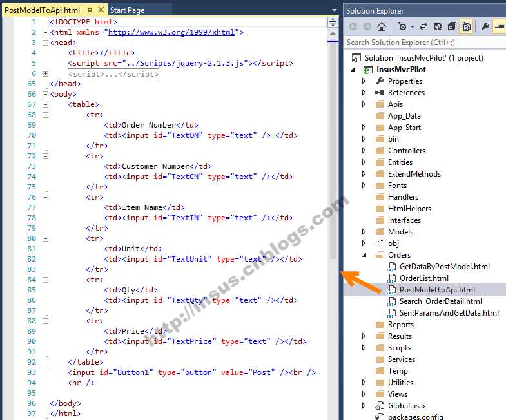Image resolution: width=506 pixels, height=420 pixels.
Task: Click the vertical scrollbar thumb in editor
Action: [333, 150]
